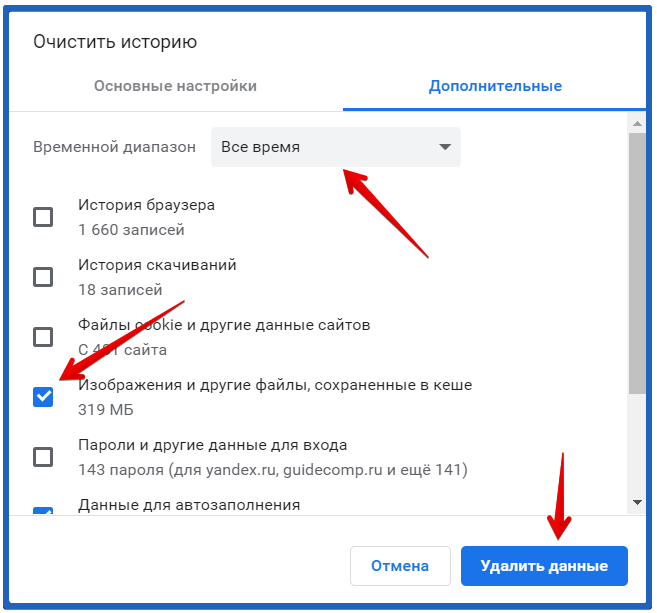Open the Все время time range dropdown
The width and height of the screenshot is (657, 613).
336,147
